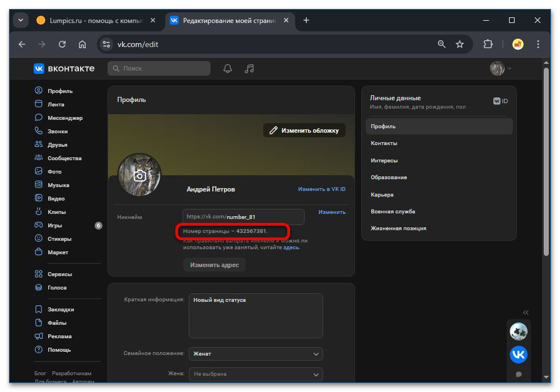Open zoom magnifier icon in address bar
Screen dimensions: 560x392
click(x=442, y=44)
